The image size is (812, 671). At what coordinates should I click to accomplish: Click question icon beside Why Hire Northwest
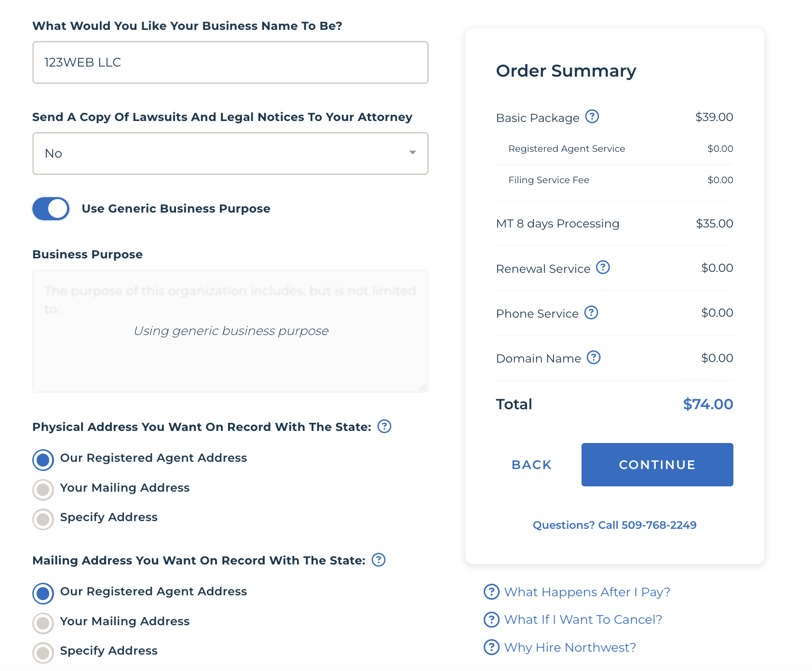491,647
